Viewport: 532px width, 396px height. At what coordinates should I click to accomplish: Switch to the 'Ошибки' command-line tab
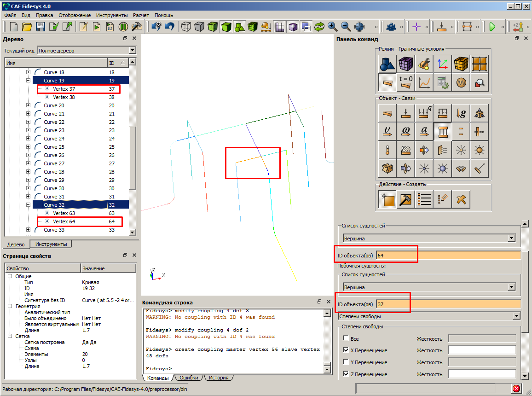point(189,378)
